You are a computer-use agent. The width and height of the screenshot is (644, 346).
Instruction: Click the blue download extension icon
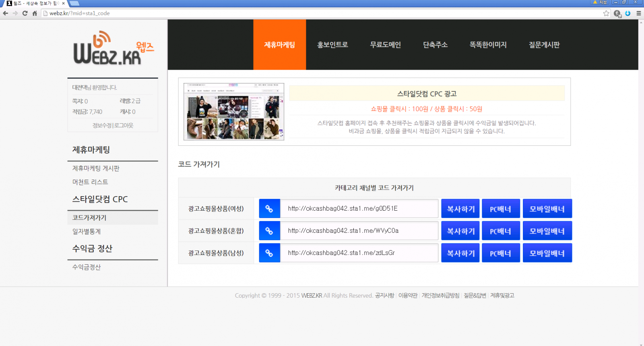(x=627, y=13)
